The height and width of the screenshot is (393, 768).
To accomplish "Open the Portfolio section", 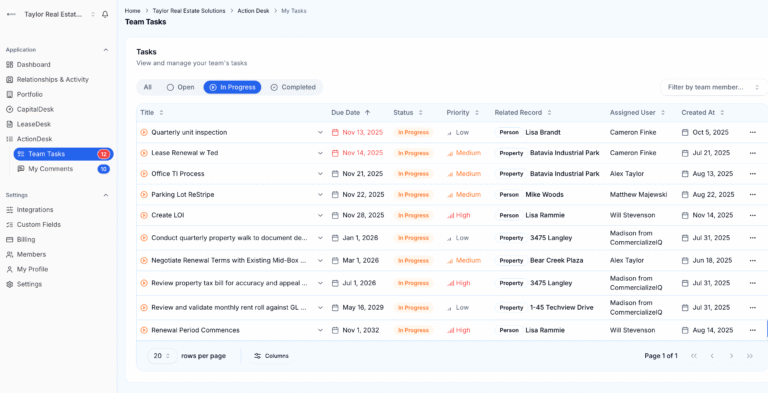I will pyautogui.click(x=29, y=95).
